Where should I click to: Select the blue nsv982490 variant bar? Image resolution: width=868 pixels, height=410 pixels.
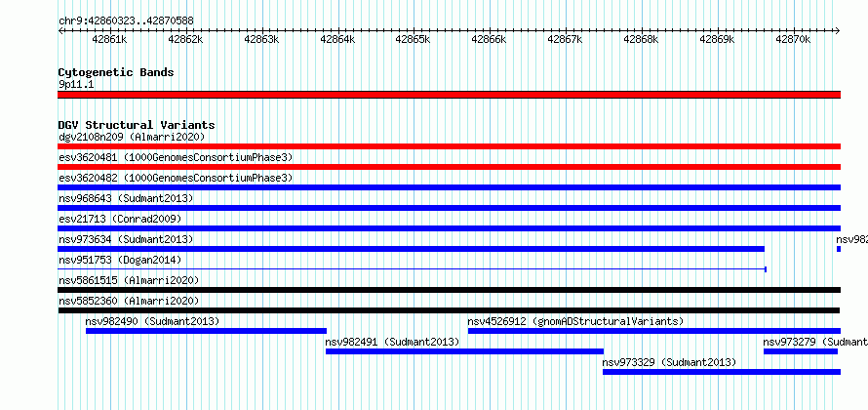tap(206, 331)
